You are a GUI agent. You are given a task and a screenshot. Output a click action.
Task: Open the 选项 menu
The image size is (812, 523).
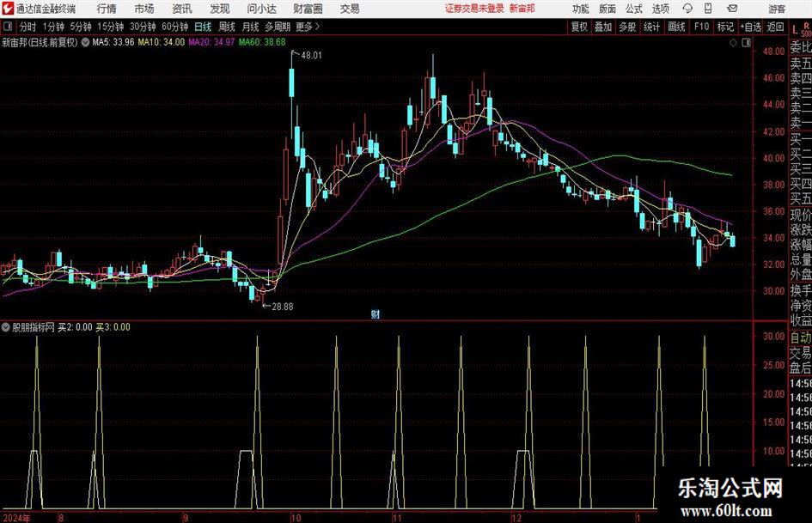[660, 9]
